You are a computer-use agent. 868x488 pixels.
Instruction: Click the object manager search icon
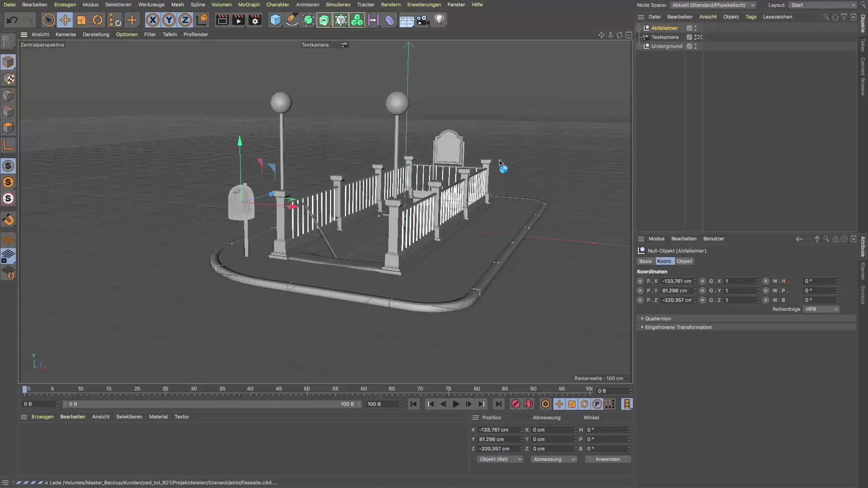coord(826,17)
